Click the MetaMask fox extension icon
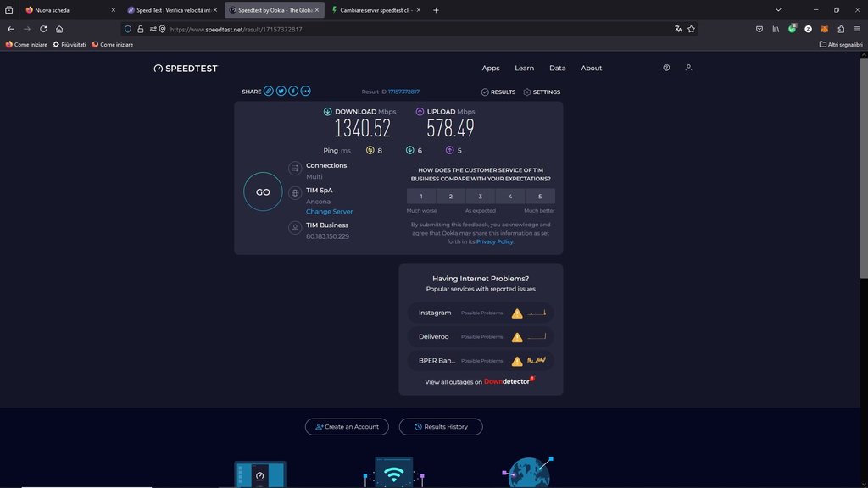The width and height of the screenshot is (868, 488). point(824,29)
